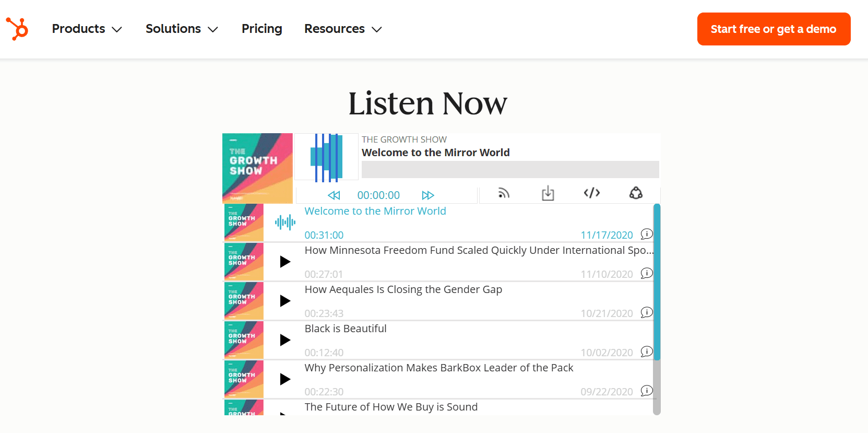
Task: Click the 09/22/2020 date
Action: pos(607,392)
